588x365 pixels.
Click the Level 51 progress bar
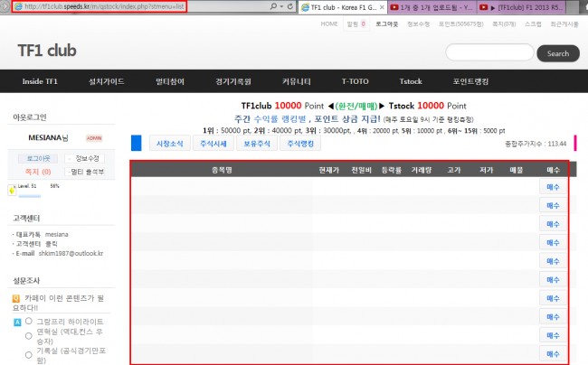tap(30, 196)
